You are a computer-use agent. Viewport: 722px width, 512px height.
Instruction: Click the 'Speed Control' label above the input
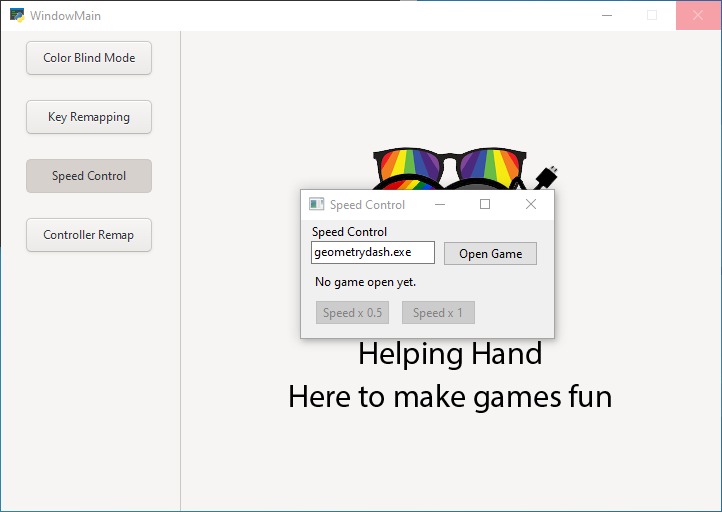coord(349,232)
